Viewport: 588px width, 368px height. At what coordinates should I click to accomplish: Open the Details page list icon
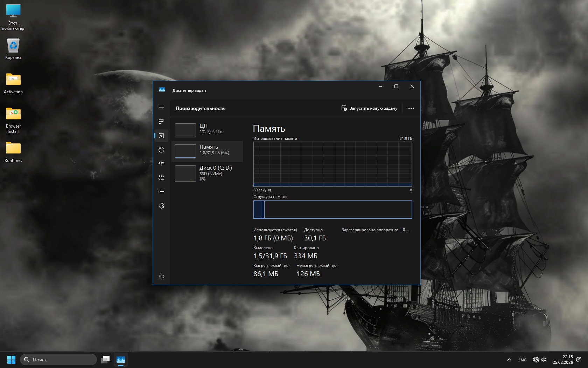161,192
